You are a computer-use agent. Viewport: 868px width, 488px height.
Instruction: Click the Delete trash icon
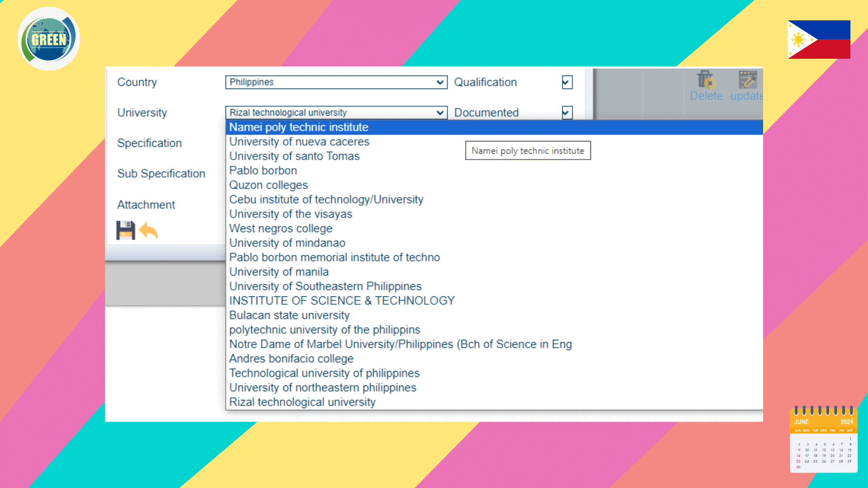coord(705,80)
